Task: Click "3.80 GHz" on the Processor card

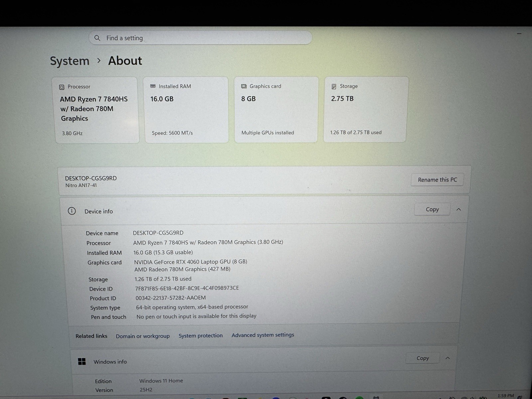Action: [72, 133]
